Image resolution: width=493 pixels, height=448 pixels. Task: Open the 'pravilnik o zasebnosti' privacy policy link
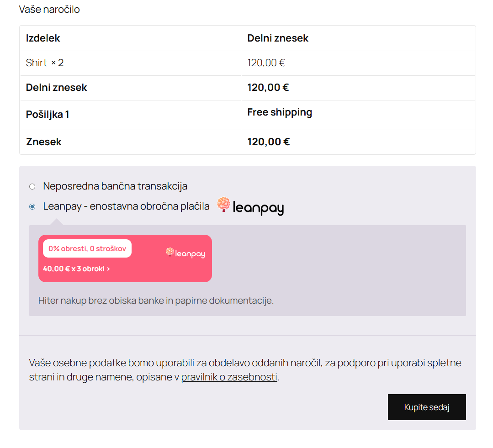[229, 377]
